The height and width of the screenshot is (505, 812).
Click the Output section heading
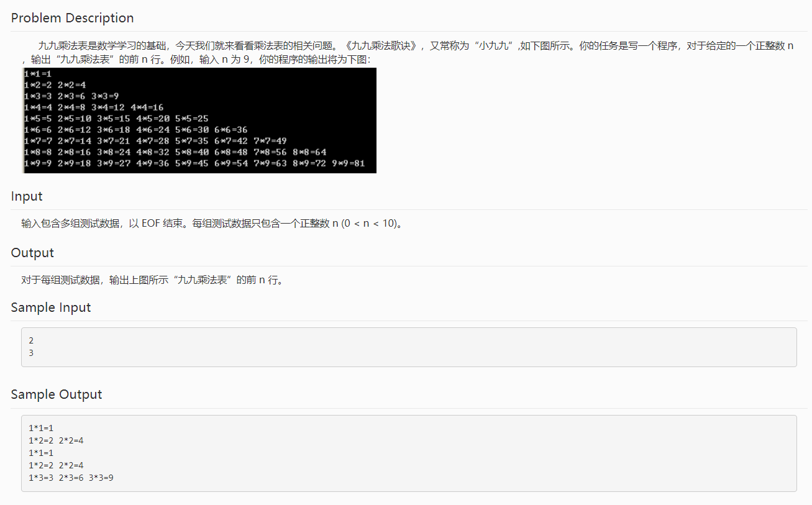[32, 252]
